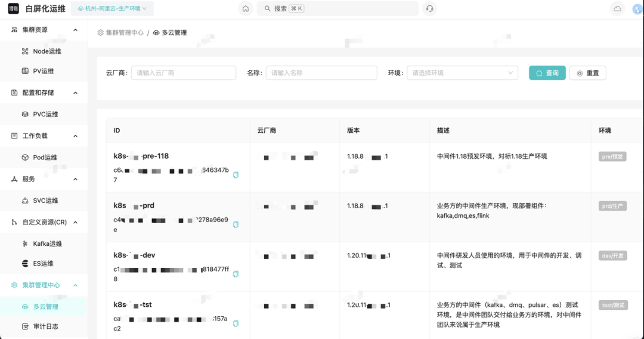644x339 pixels.
Task: Go to Kafka运维 menu item
Action: tap(47, 244)
